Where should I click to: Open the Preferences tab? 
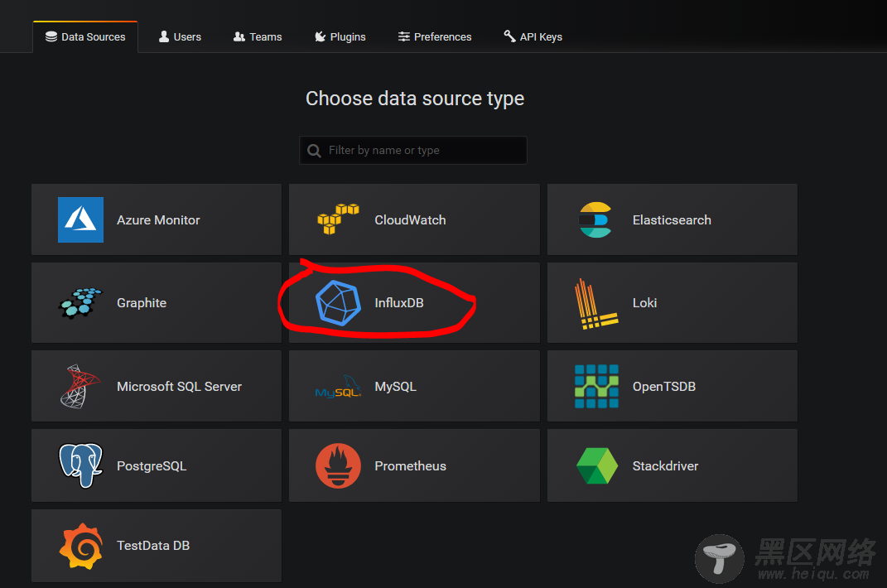435,36
